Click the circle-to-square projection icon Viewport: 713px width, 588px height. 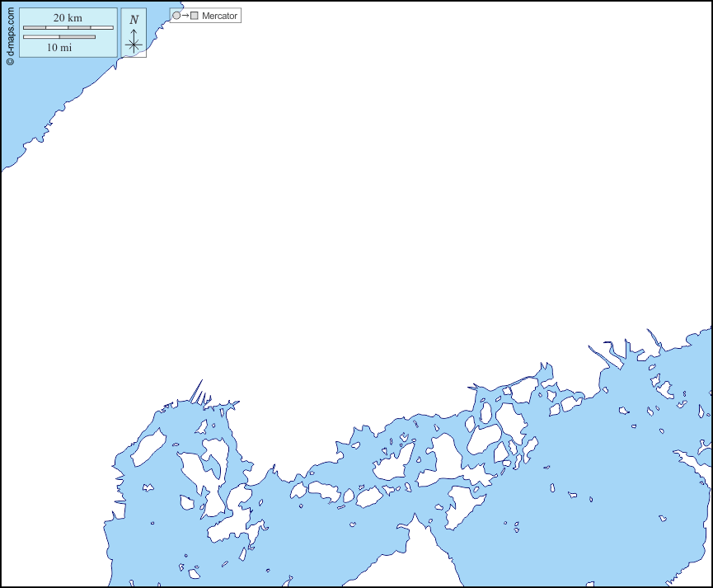coord(185,16)
